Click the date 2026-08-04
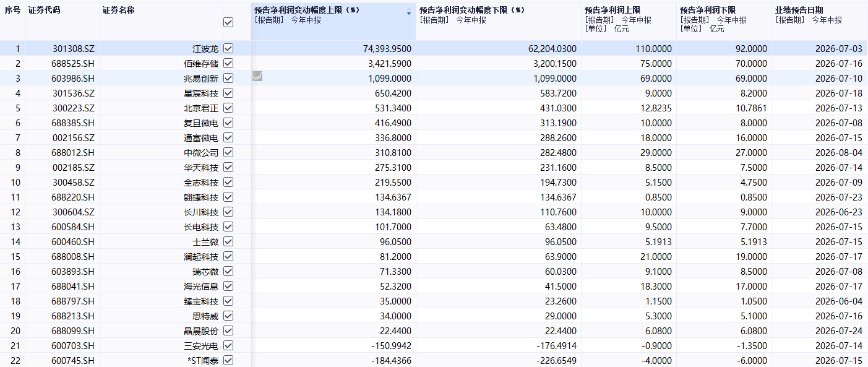This screenshot has height=367, width=868. (839, 152)
